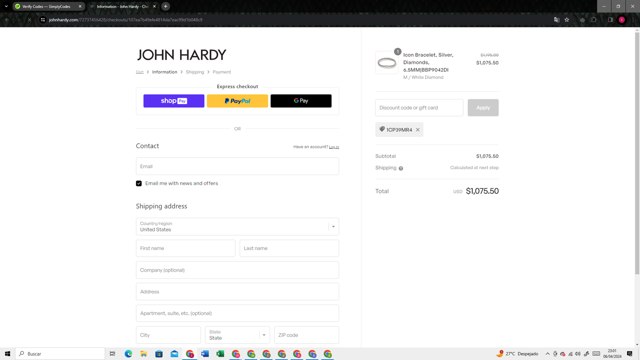Open Microsoft Excel from the taskbar
Screen dimensions: 640x360
pyautogui.click(x=220, y=354)
